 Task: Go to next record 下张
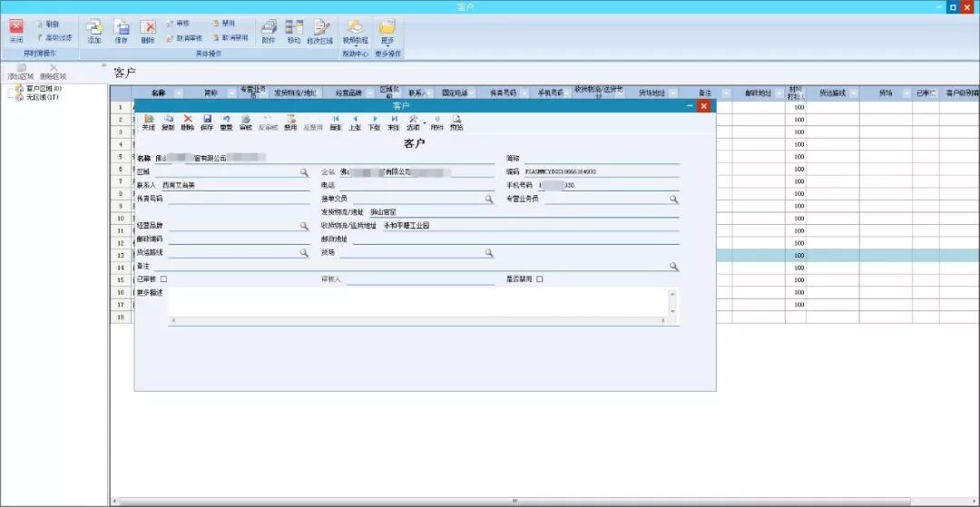point(374,122)
